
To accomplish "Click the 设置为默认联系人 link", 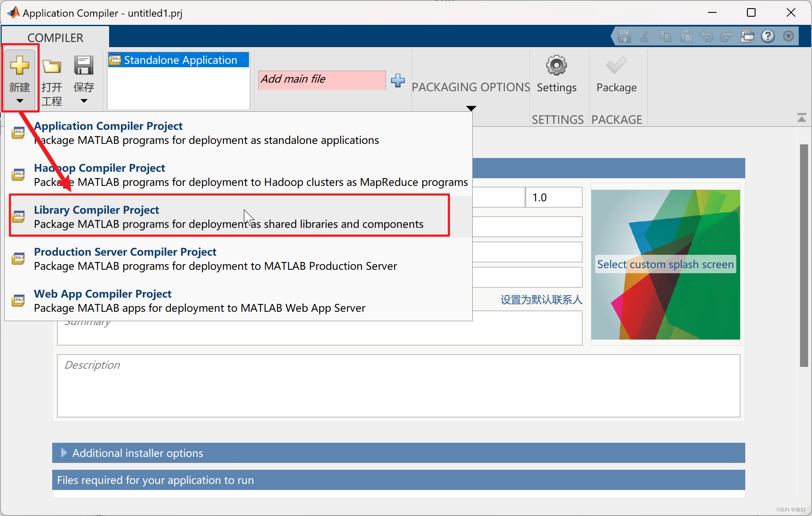I will click(x=541, y=300).
